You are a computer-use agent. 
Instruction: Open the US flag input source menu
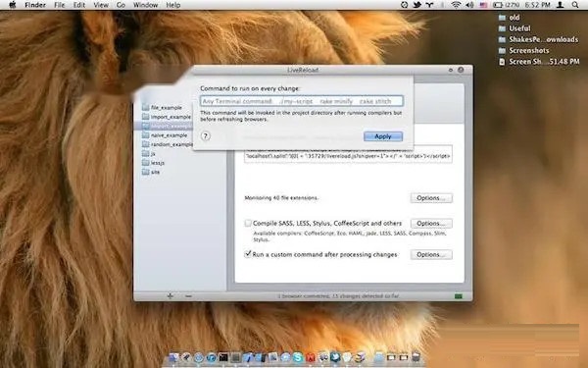pos(483,5)
